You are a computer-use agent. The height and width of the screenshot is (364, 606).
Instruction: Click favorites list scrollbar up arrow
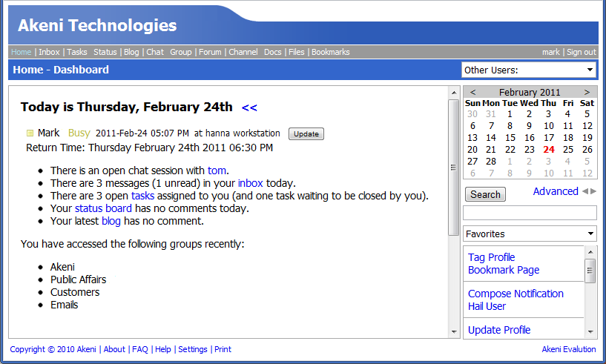point(590,252)
